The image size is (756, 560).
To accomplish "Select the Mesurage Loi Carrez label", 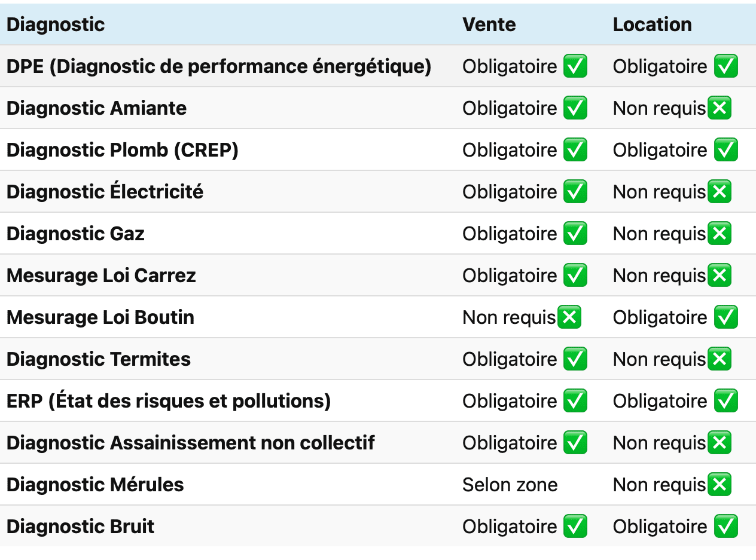I will 101,276.
